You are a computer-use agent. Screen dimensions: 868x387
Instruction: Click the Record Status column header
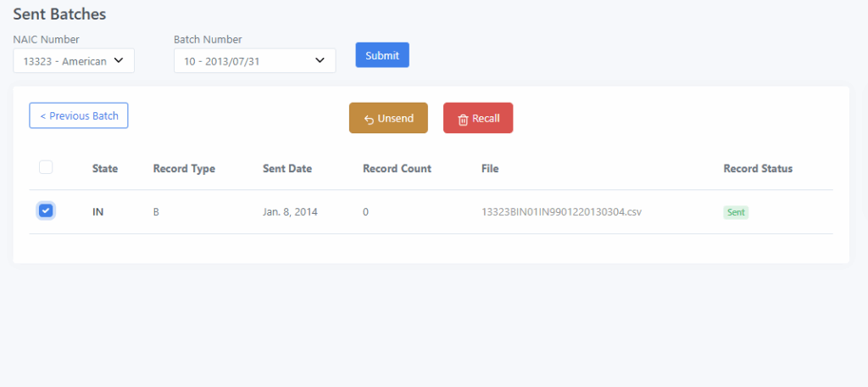(758, 169)
